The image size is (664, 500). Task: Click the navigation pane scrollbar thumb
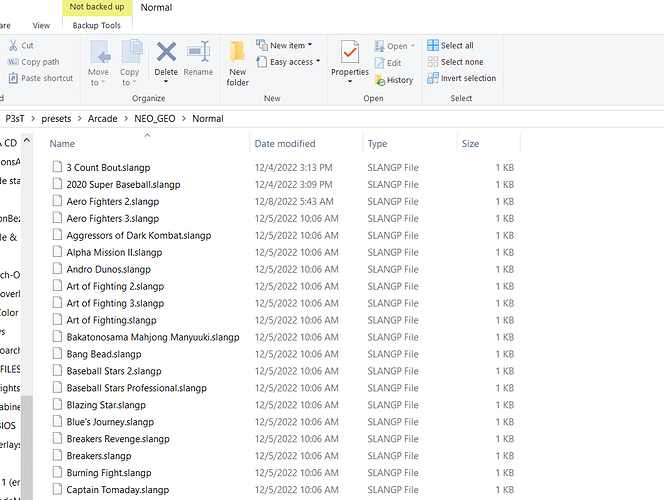27,447
